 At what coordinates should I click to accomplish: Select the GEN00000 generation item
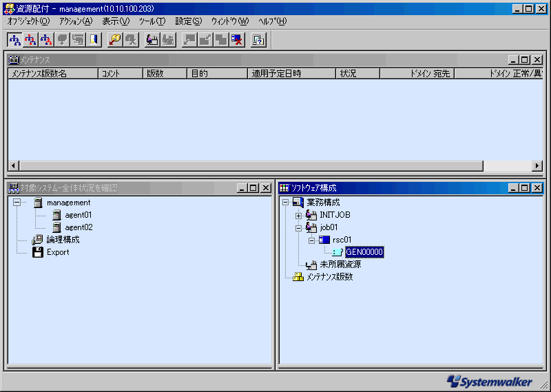[364, 252]
